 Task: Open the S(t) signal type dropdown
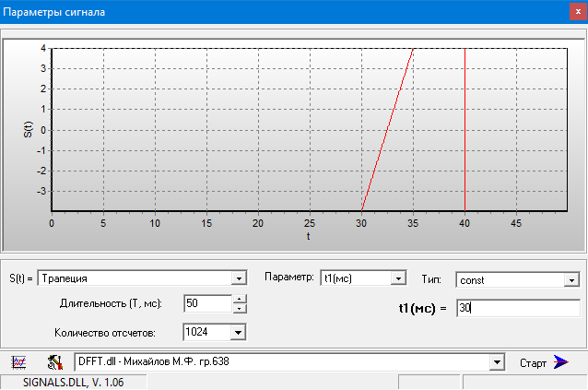click(239, 278)
